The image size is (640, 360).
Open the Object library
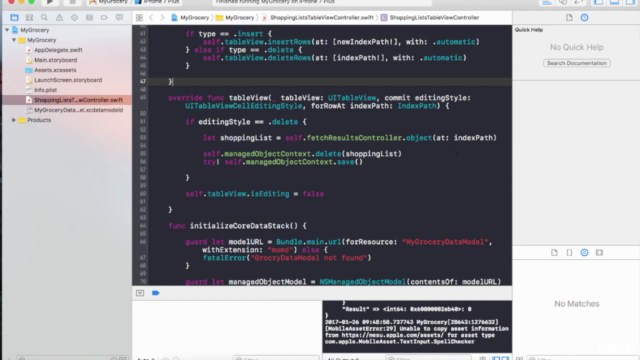coord(584,253)
